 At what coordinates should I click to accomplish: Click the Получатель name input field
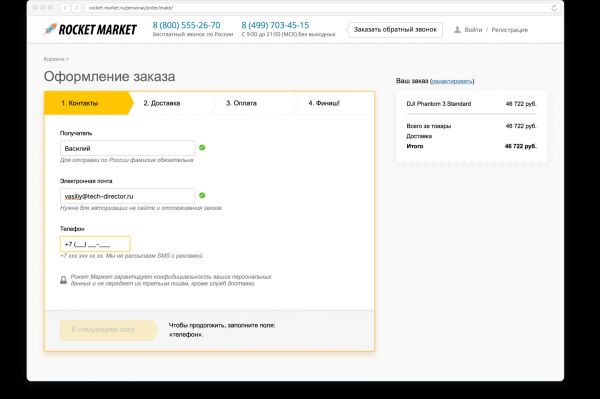pyautogui.click(x=128, y=148)
